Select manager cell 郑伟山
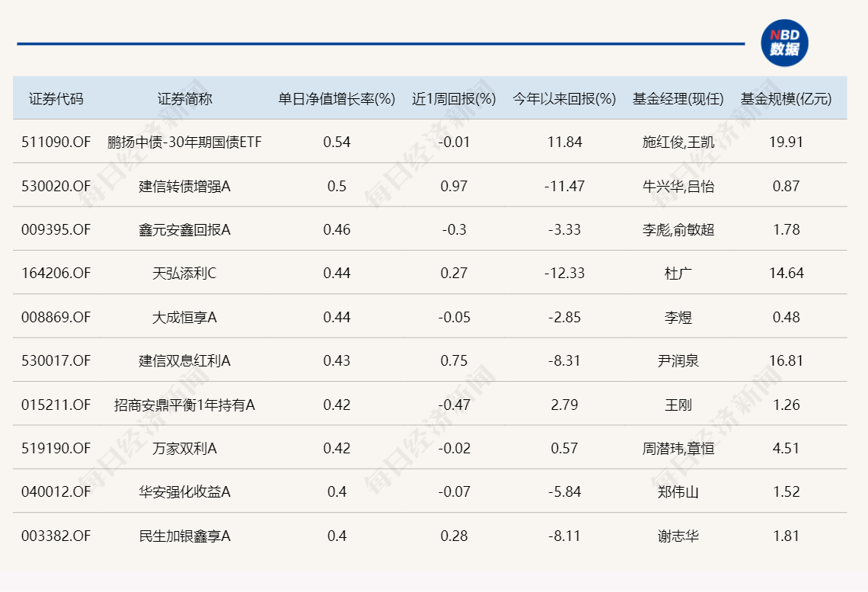Viewport: 868px width, 592px height. (678, 491)
